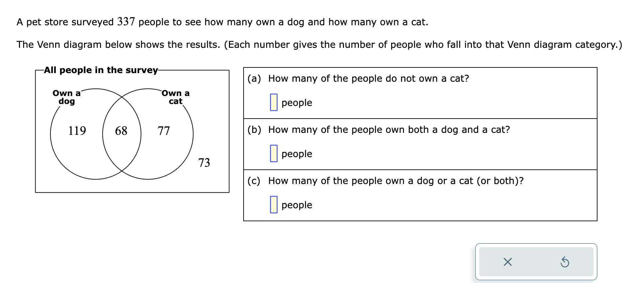Click the number 68 in the overlap region

[121, 131]
